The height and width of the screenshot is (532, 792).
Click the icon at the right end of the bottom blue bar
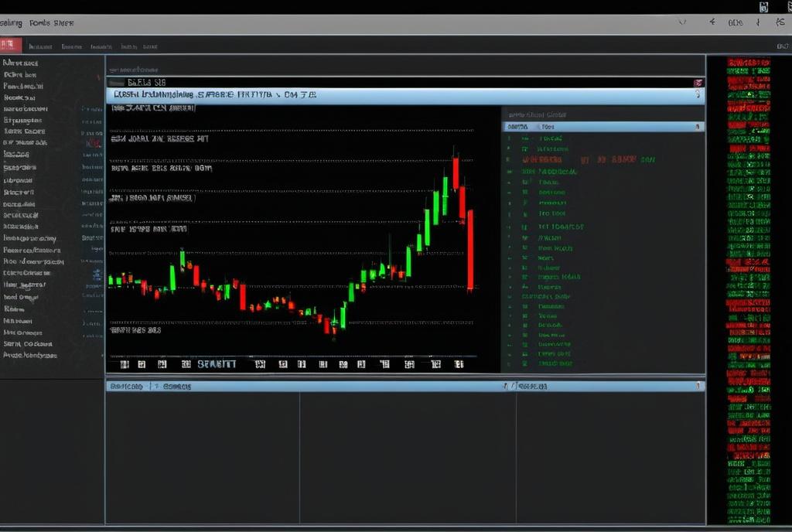698,386
